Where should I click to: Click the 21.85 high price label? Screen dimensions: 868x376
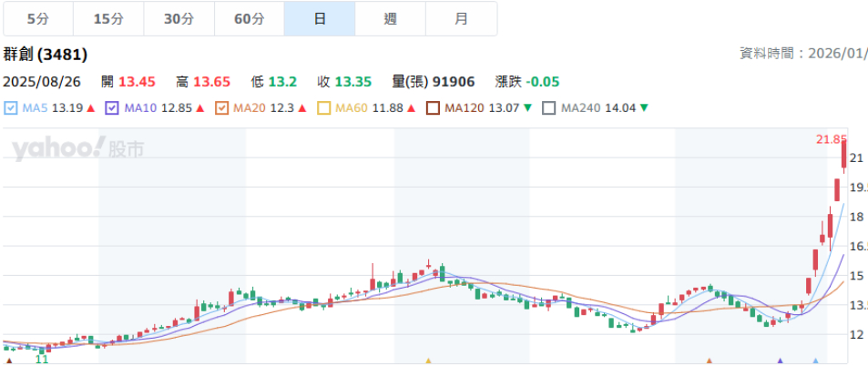(831, 139)
